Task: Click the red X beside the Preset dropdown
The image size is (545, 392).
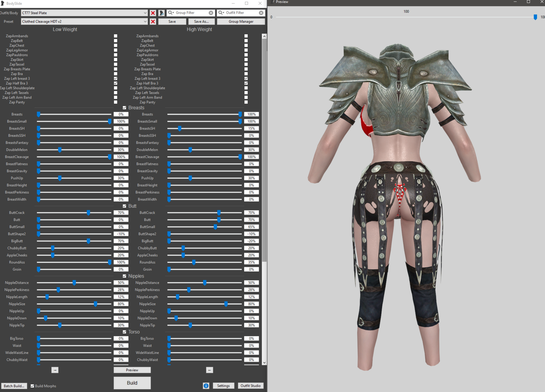Action: point(153,21)
